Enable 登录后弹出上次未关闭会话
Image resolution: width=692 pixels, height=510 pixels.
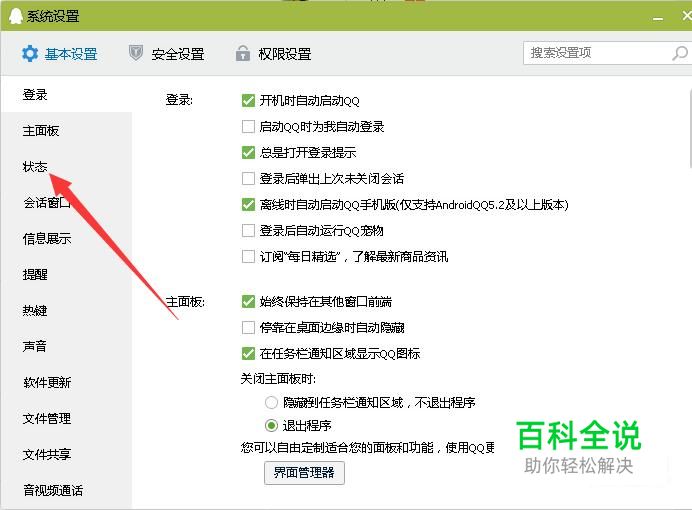tap(248, 179)
